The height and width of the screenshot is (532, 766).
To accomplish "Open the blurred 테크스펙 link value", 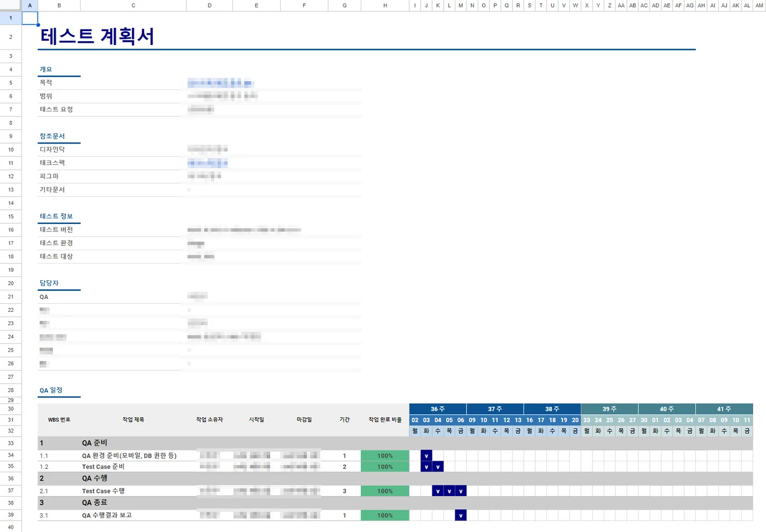I will tap(208, 163).
